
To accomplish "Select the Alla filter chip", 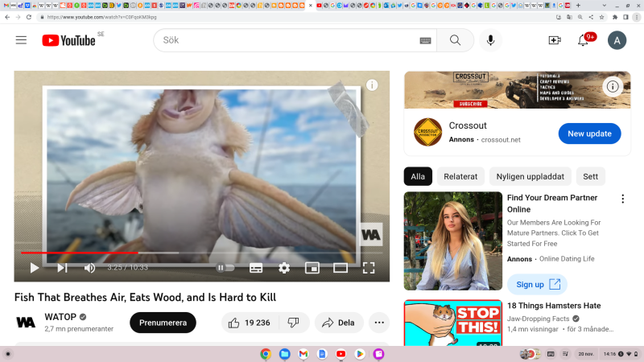I will [418, 176].
